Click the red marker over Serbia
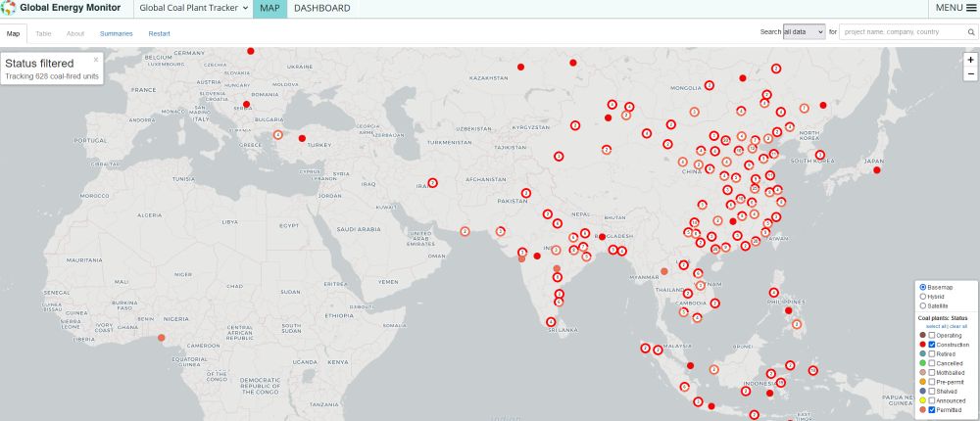 click(x=246, y=105)
